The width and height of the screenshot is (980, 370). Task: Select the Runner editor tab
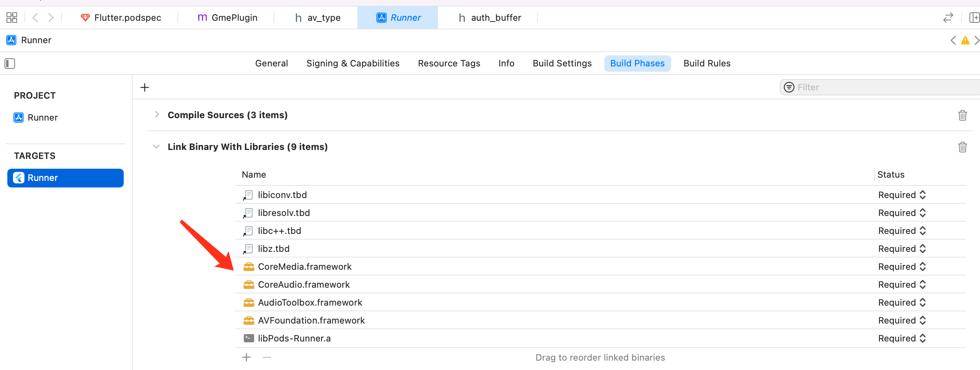(x=398, y=18)
